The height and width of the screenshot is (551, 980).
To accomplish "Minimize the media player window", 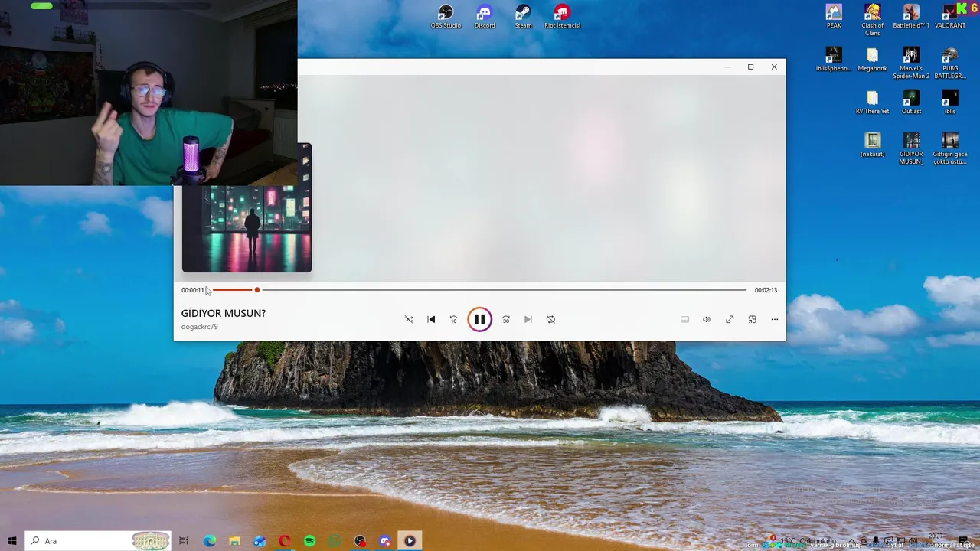I will [727, 67].
